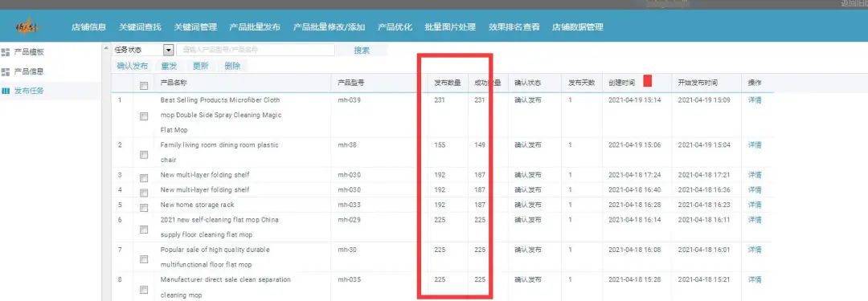The width and height of the screenshot is (868, 301).
Task: Click product name 'Popular sale of high quality durable'
Action: [215, 250]
